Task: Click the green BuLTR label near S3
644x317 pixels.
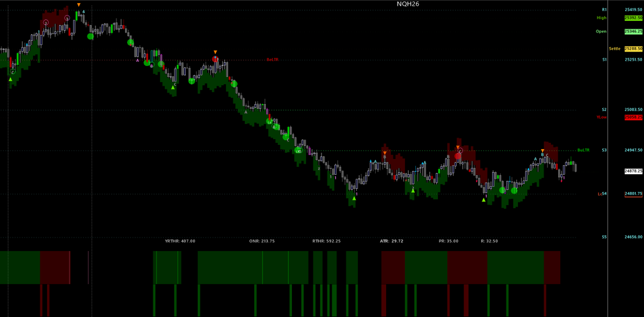Action: (x=583, y=150)
